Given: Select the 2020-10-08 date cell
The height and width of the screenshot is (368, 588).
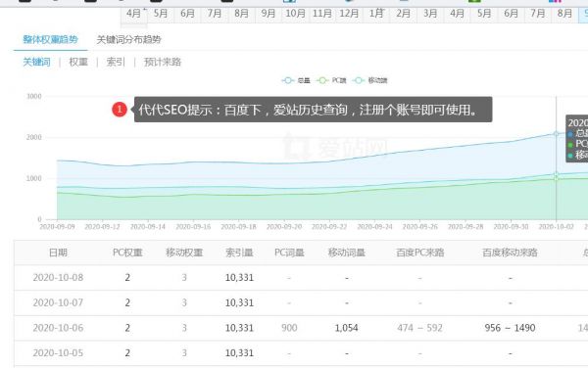Looking at the screenshot, I should 58,277.
